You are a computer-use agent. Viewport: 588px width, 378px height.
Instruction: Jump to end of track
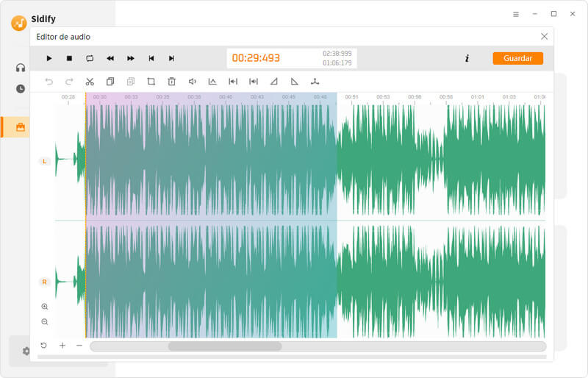point(171,58)
